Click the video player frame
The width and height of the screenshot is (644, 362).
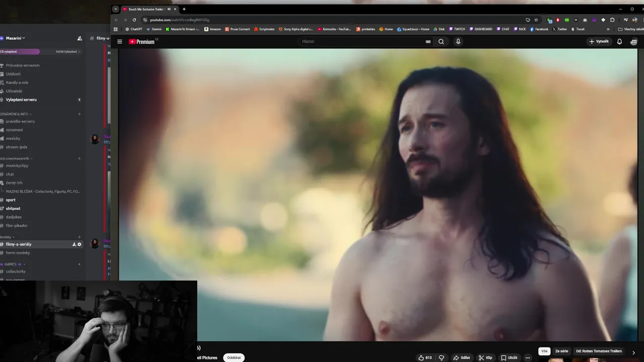(378, 195)
